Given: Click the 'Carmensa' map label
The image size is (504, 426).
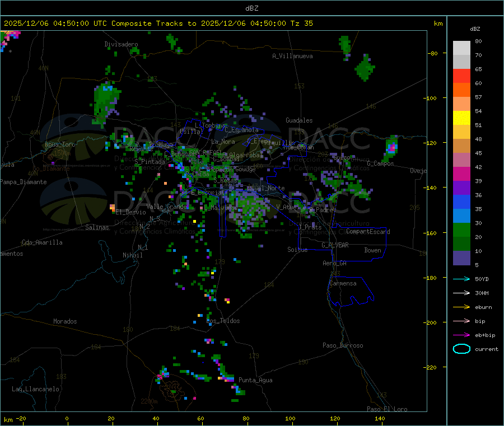Looking at the screenshot, I should point(343,283).
